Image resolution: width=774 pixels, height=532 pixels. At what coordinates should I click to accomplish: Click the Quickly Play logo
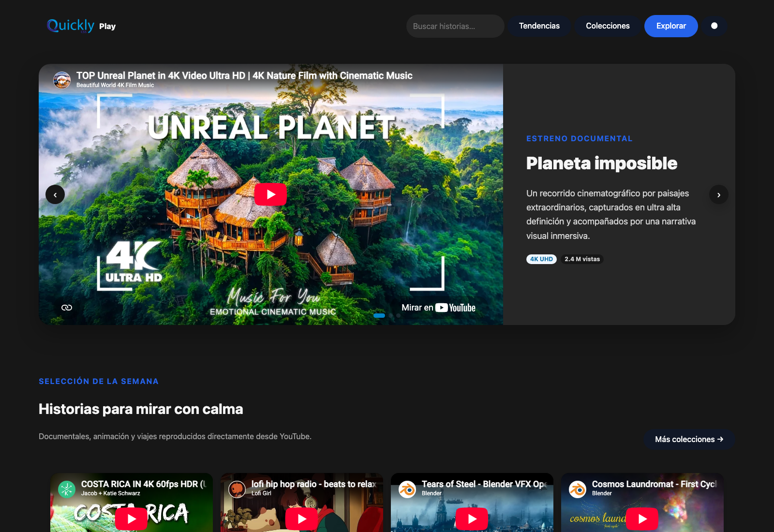[x=81, y=26]
